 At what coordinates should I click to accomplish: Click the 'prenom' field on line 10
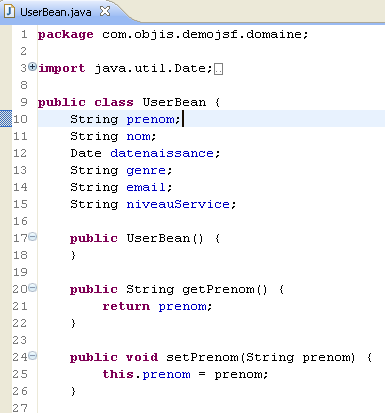(151, 120)
